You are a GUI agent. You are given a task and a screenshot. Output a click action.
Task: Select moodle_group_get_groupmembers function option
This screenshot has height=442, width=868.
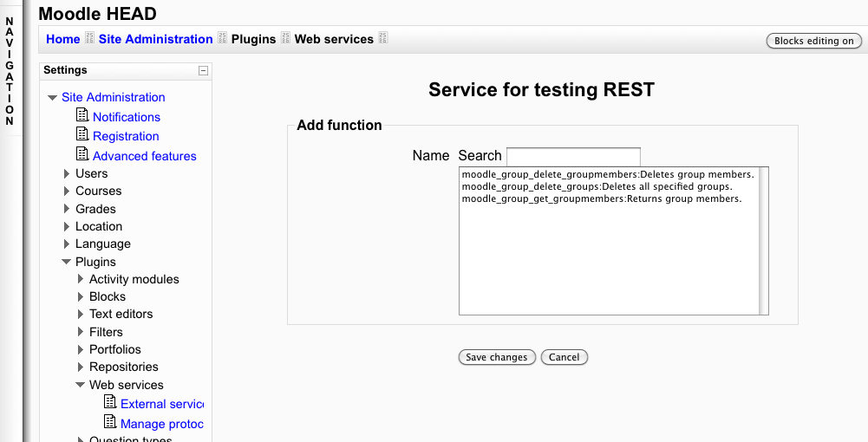(x=601, y=198)
